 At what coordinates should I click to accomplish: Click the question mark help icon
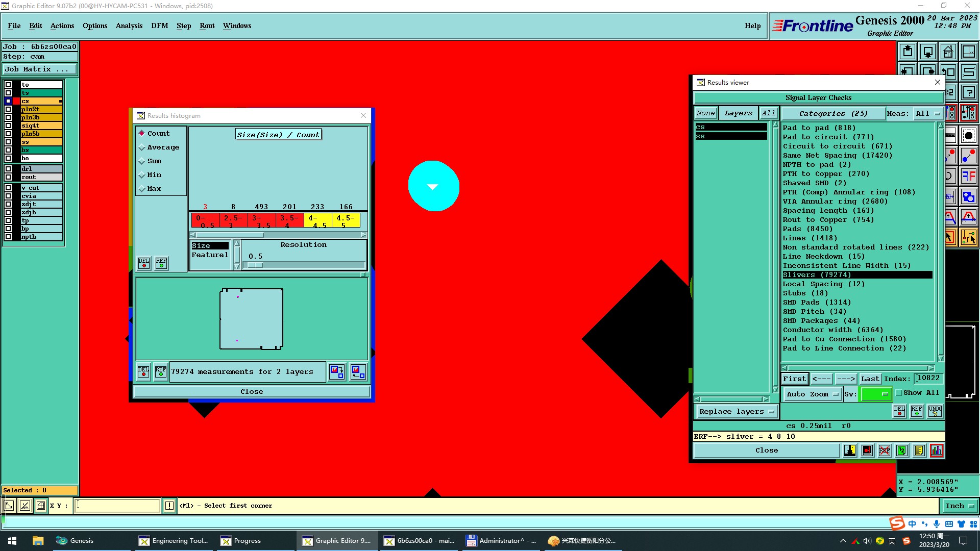pyautogui.click(x=968, y=93)
